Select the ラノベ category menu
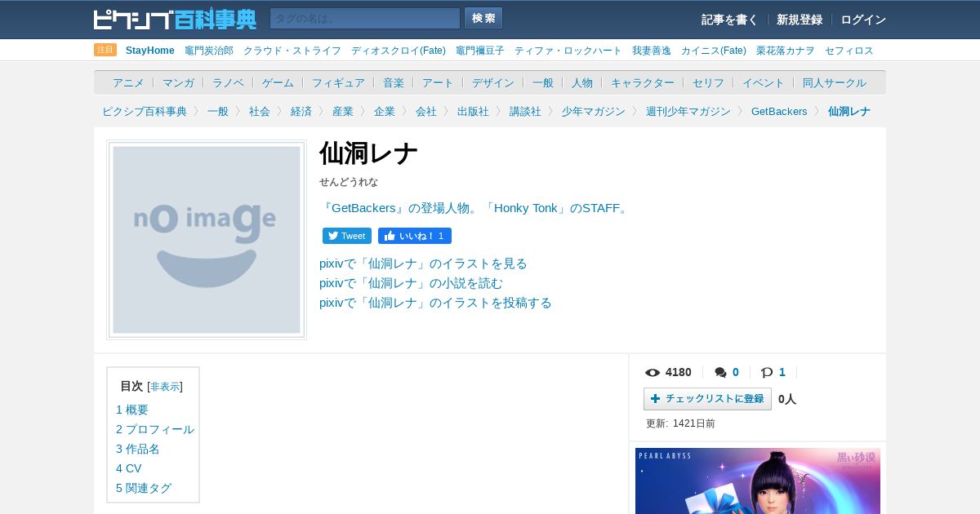The height and width of the screenshot is (514, 980). tap(228, 82)
